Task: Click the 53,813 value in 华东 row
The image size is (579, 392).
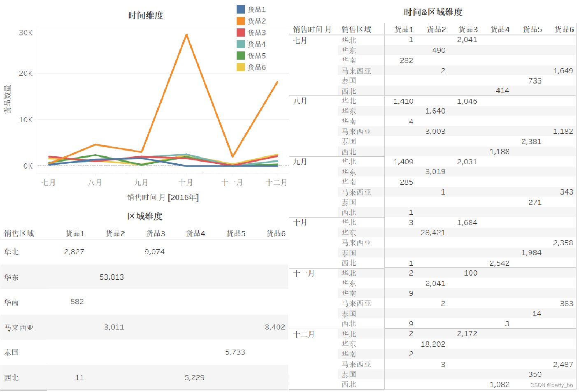Action: (x=112, y=277)
